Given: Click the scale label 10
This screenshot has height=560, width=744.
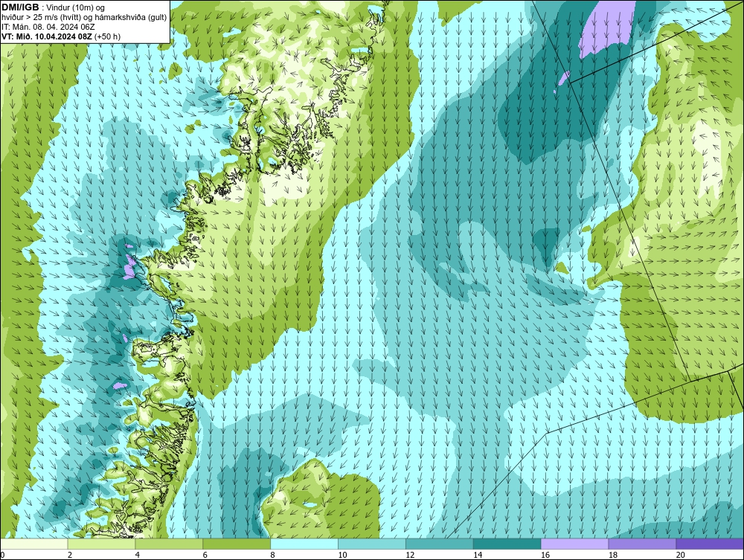Looking at the screenshot, I should (x=342, y=555).
